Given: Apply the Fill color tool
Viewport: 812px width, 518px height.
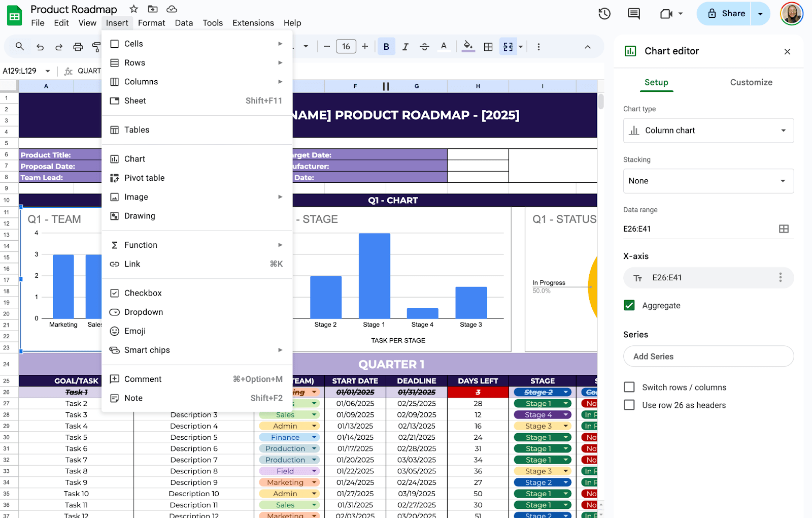Looking at the screenshot, I should pos(468,46).
